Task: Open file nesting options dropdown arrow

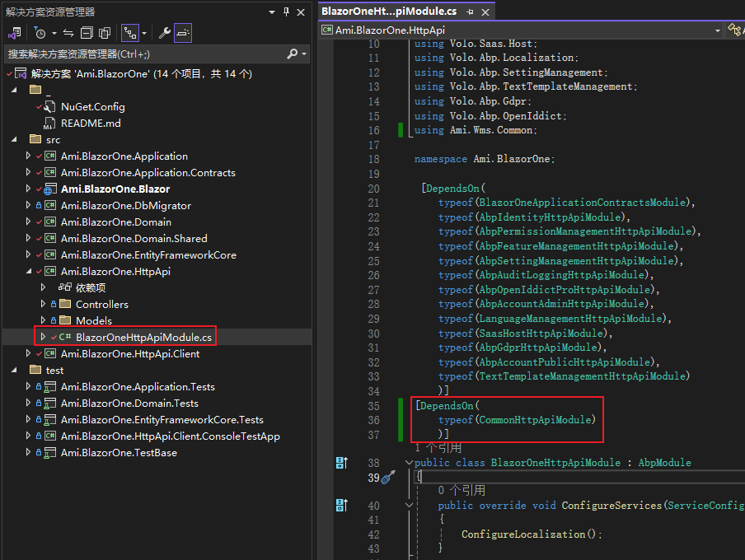Action: click(x=144, y=33)
